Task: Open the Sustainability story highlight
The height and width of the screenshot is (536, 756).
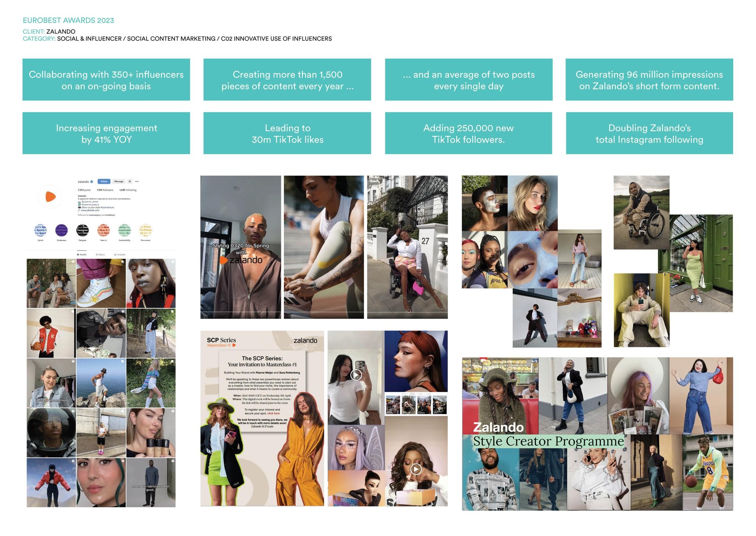Action: tap(124, 230)
